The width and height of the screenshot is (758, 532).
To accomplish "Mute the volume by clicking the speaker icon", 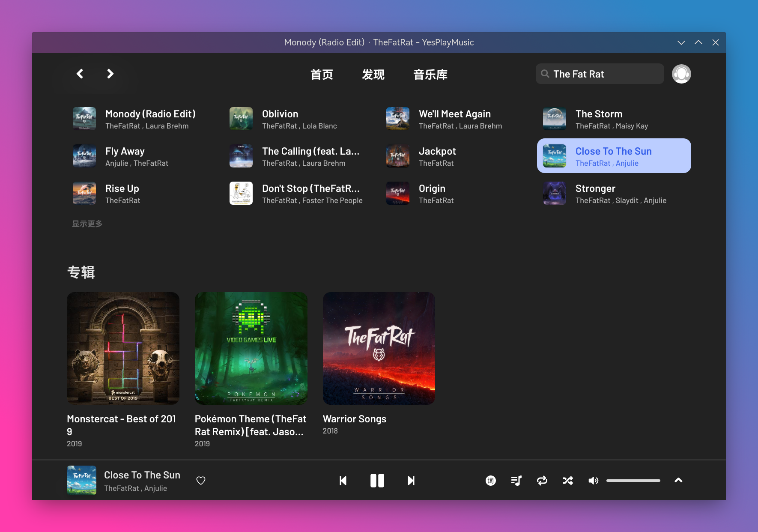I will click(x=594, y=480).
